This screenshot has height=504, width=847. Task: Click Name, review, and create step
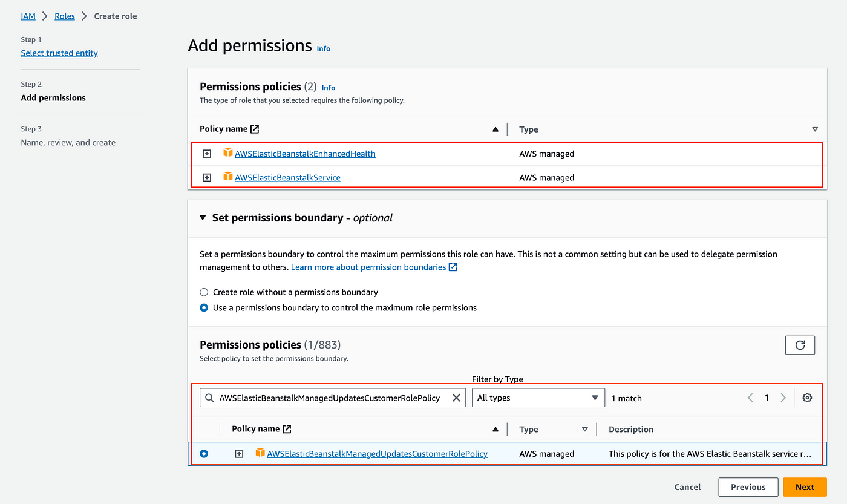(68, 143)
